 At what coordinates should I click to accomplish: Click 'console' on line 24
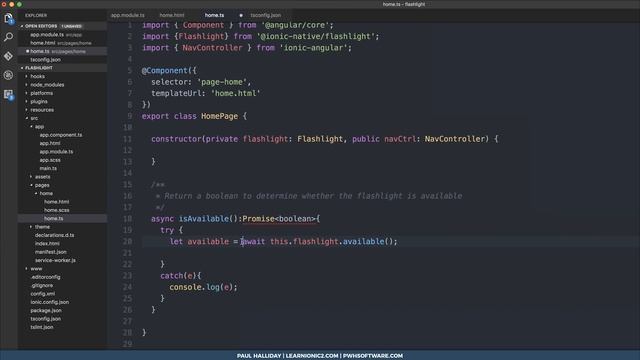click(x=185, y=287)
